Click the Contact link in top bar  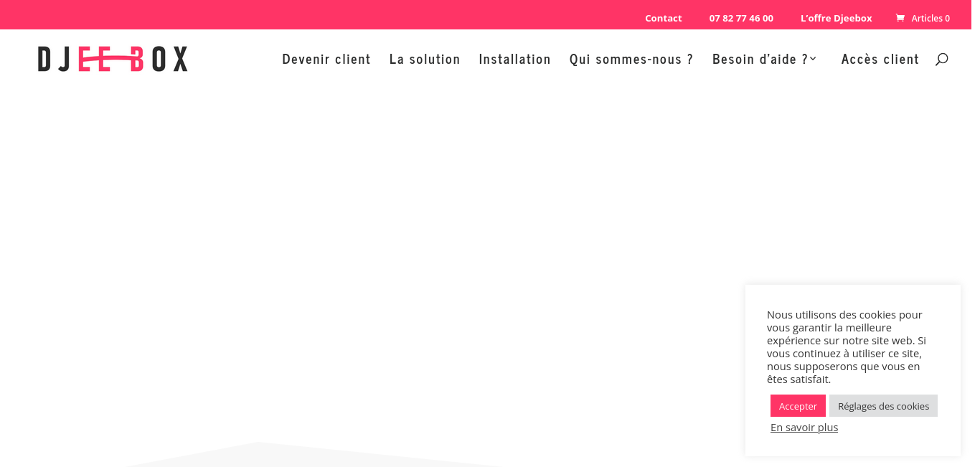(664, 18)
